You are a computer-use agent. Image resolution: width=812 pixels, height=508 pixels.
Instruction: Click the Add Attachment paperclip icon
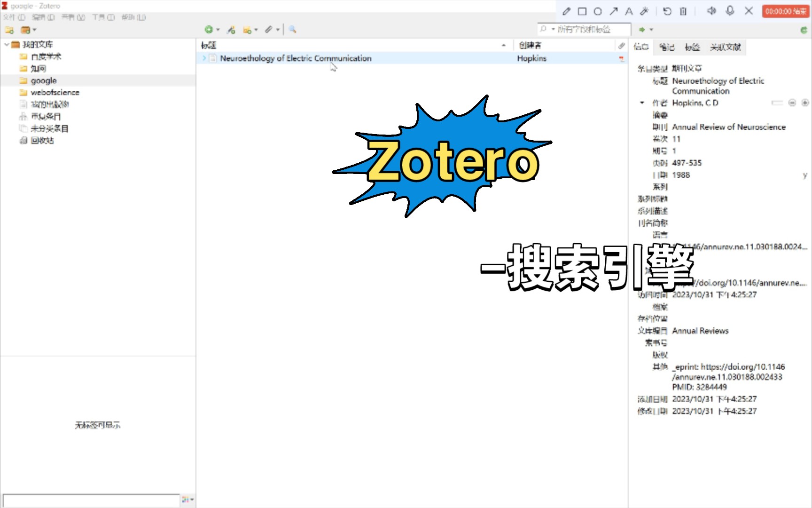[268, 30]
